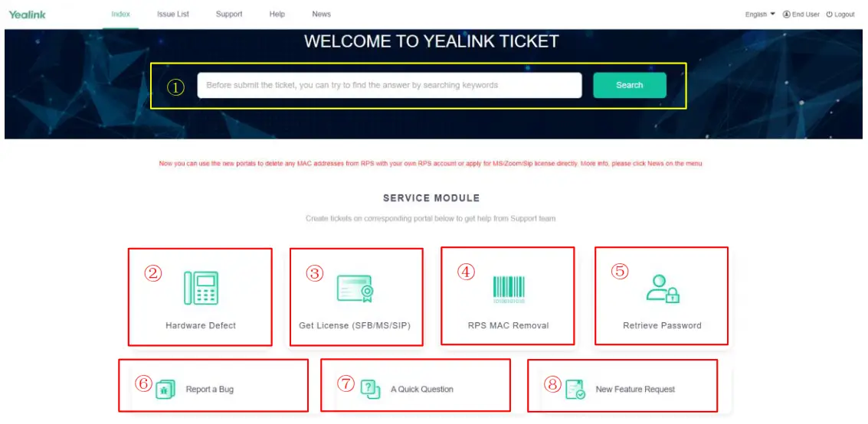The image size is (868, 424).
Task: Click the RPS MAC Removal label
Action: click(508, 325)
